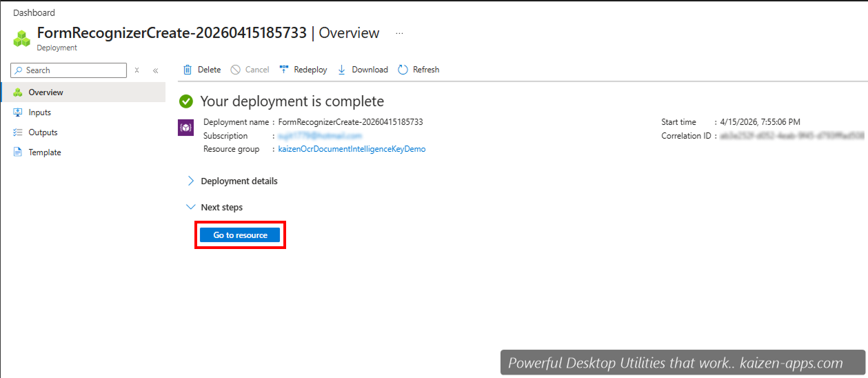The image size is (868, 378).
Task: Collapse the Next steps section
Action: [214, 207]
